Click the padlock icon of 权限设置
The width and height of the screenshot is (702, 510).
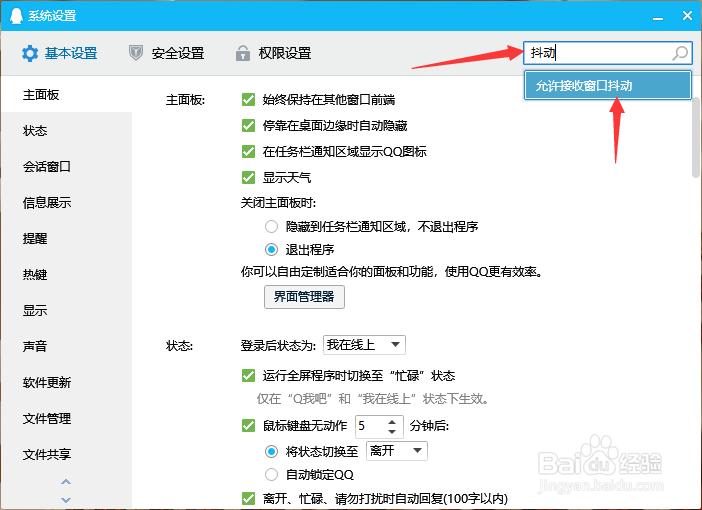243,53
